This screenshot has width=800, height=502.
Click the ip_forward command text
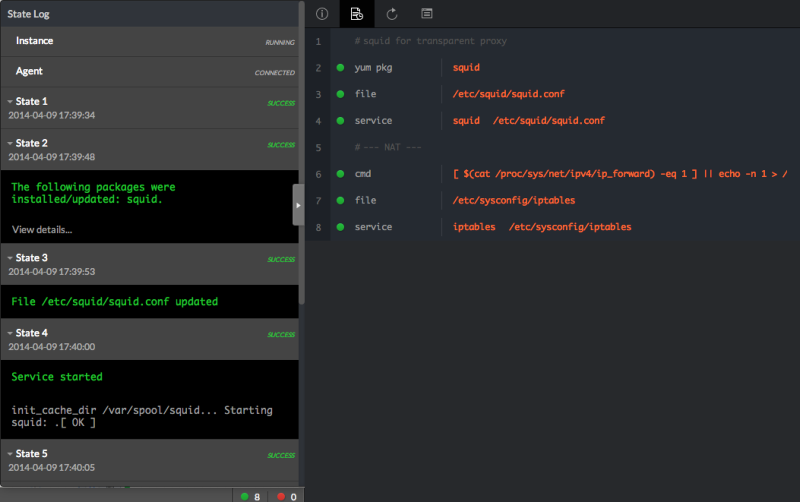coord(620,173)
